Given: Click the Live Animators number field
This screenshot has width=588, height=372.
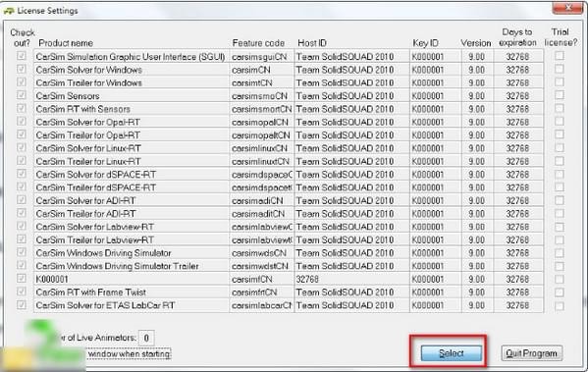Looking at the screenshot, I should click(x=146, y=338).
